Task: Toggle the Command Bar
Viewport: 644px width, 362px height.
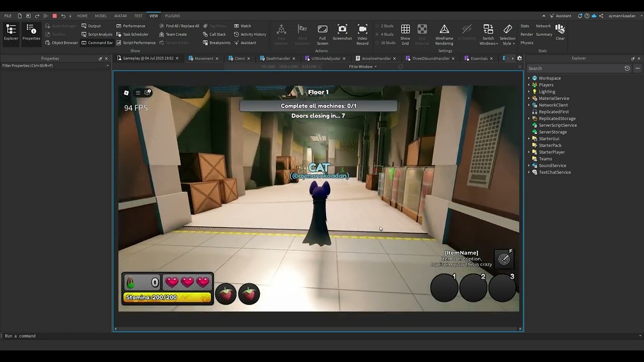Action: coord(97,43)
